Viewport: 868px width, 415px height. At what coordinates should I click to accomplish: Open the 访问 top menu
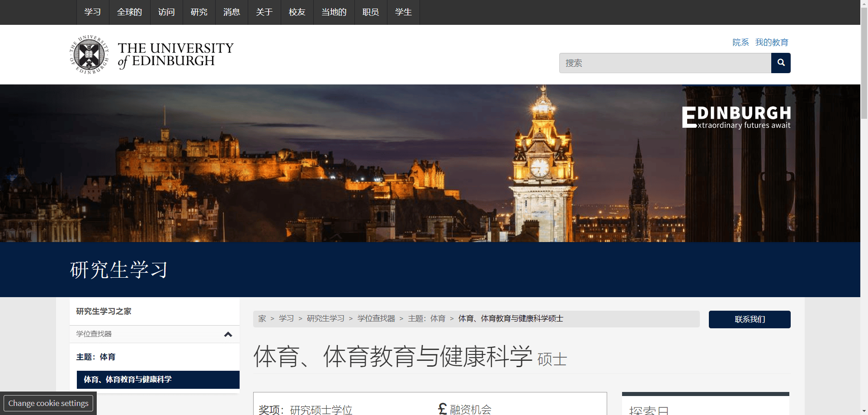pos(166,12)
